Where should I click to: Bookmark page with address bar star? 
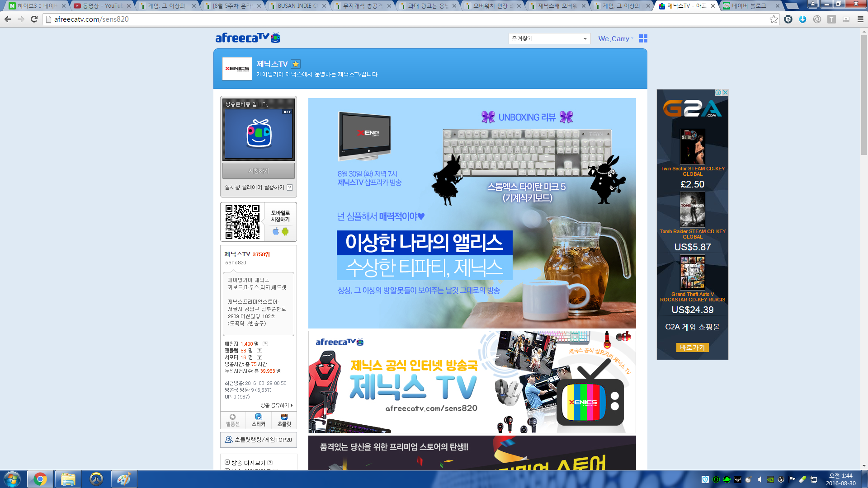pos(774,19)
